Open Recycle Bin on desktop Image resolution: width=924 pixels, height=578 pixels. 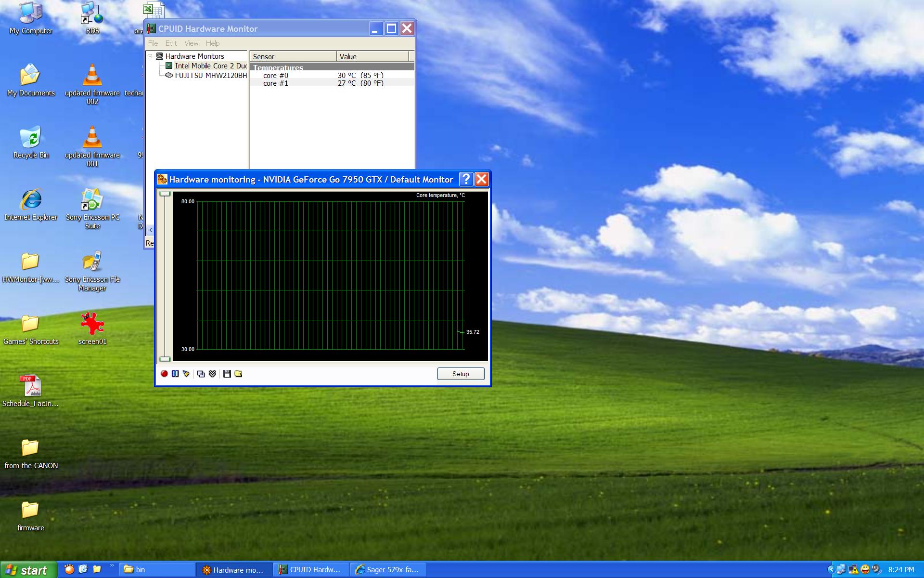(x=31, y=143)
